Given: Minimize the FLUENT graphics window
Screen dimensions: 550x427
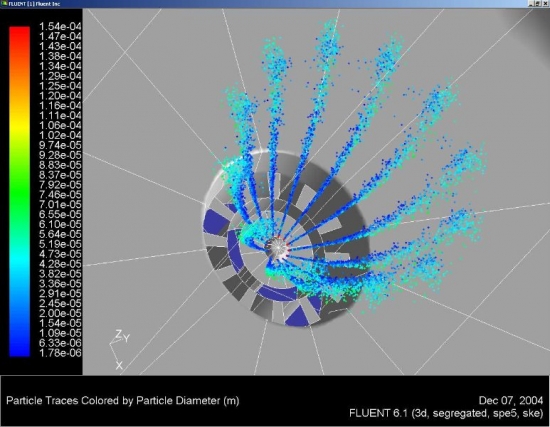Looking at the screenshot, I should (532, 4).
